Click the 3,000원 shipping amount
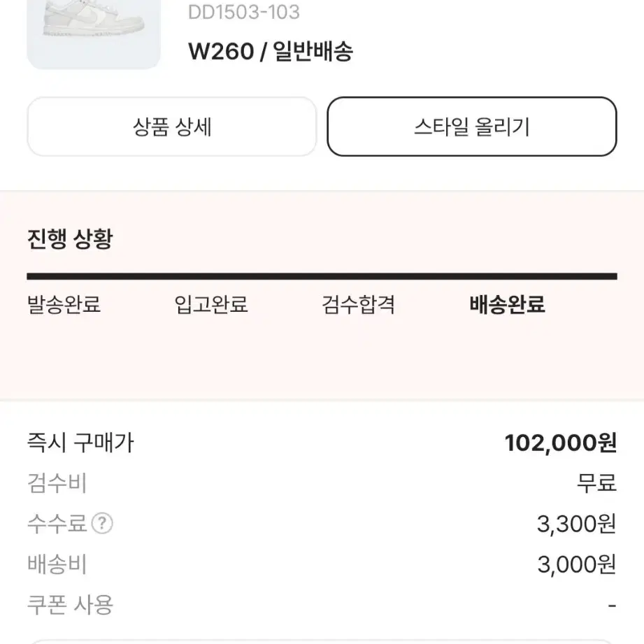644x644 pixels. (x=577, y=564)
